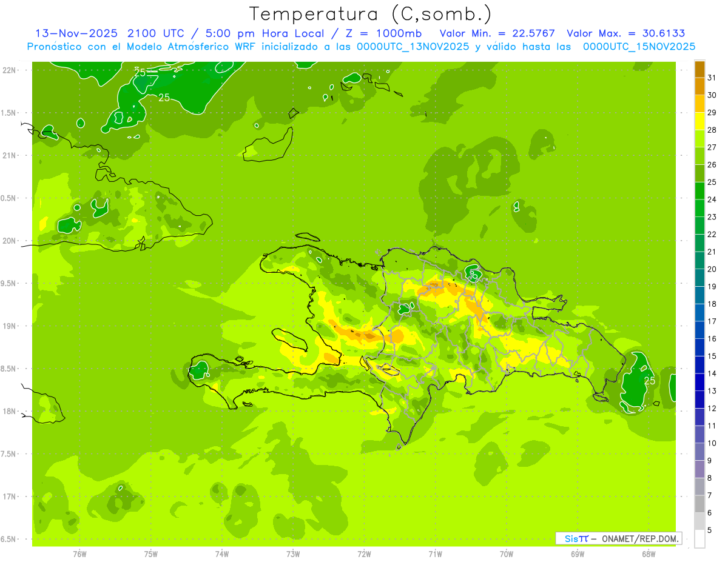This screenshot has width=728, height=562.
Task: Click the legend value label 31
Action: pos(712,78)
